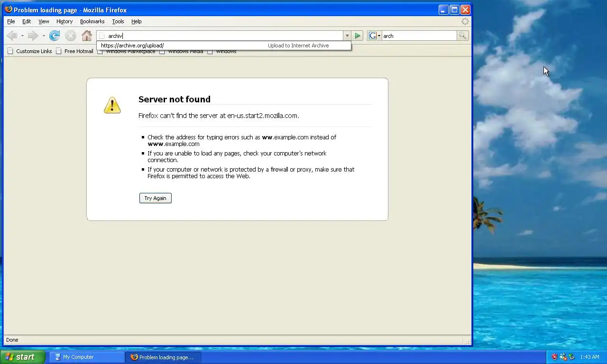Click the Server not found heading

(x=175, y=99)
